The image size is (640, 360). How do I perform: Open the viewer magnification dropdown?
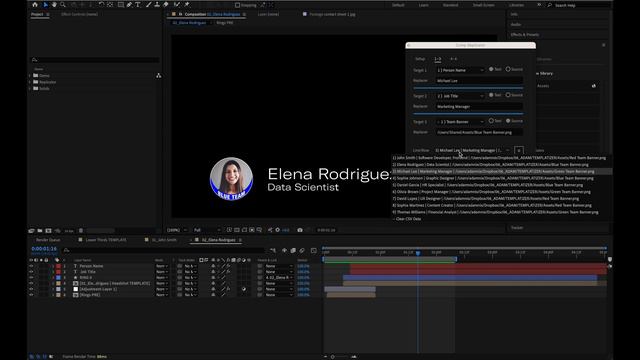[x=177, y=230]
